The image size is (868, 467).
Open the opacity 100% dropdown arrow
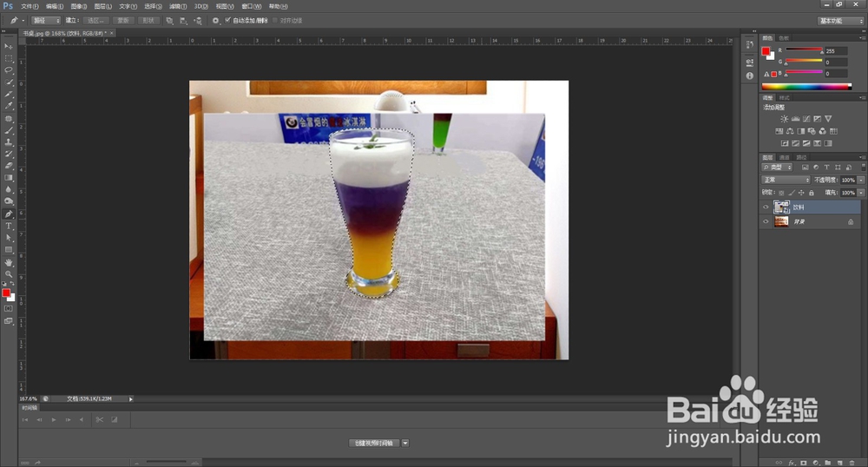[861, 180]
